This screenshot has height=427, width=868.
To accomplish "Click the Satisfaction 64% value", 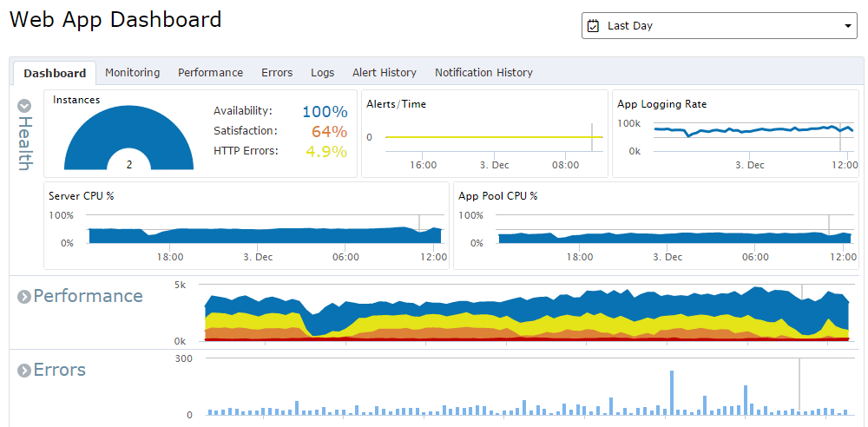I will [329, 132].
